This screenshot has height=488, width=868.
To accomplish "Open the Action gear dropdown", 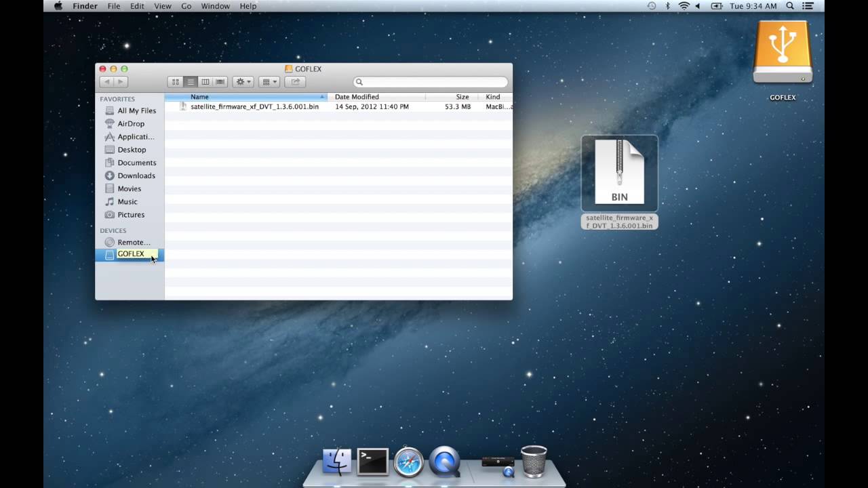I will [x=243, y=82].
